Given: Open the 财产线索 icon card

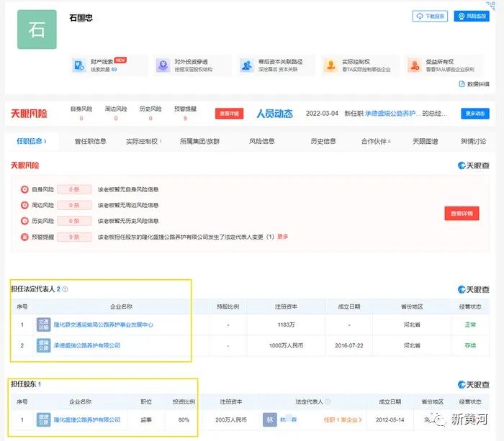Looking at the screenshot, I should (79, 65).
